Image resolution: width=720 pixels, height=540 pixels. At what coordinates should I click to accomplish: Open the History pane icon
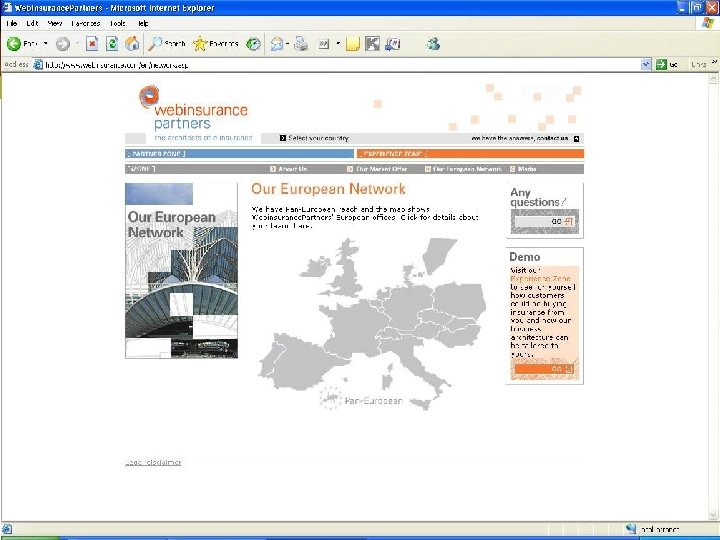(253, 44)
